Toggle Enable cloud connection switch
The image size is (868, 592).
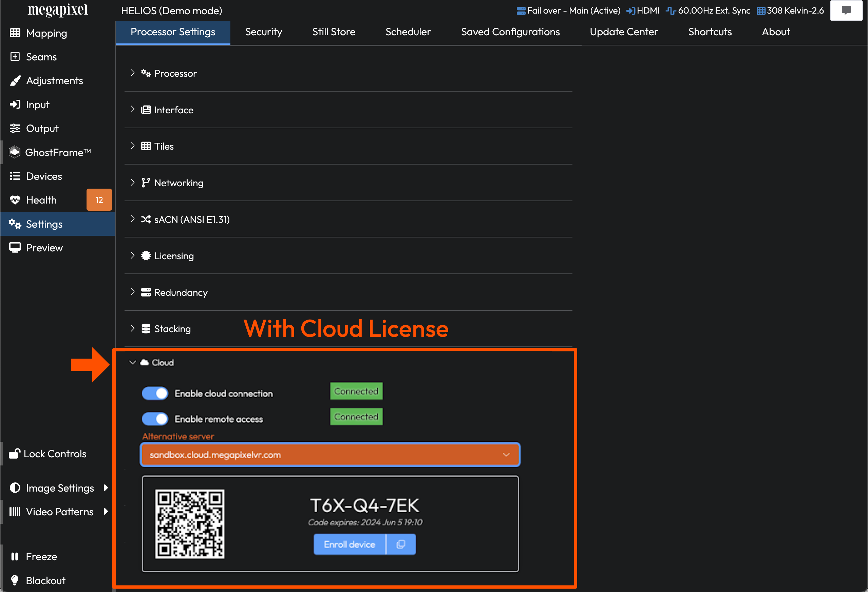click(x=155, y=393)
